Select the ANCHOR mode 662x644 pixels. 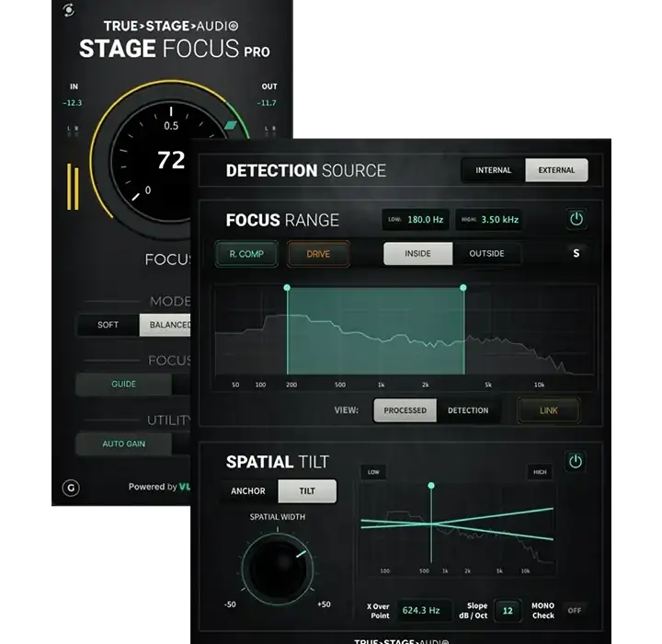coord(248,491)
